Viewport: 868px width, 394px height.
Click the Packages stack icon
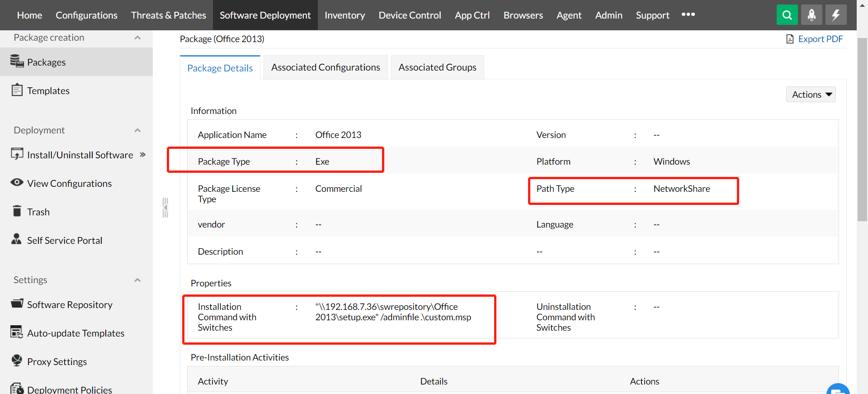(17, 61)
